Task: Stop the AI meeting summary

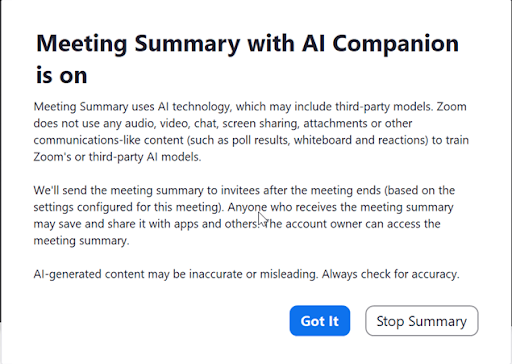Action: (422, 321)
